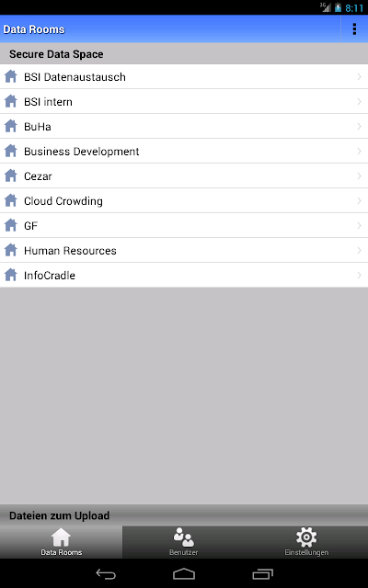Tap the house icon beside GF
The width and height of the screenshot is (368, 588).
click(x=11, y=225)
